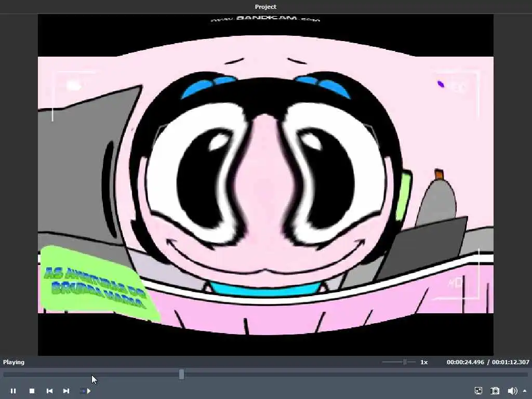Screen dimensions: 532x399
Task: Expand the volume options arrow
Action: click(525, 391)
